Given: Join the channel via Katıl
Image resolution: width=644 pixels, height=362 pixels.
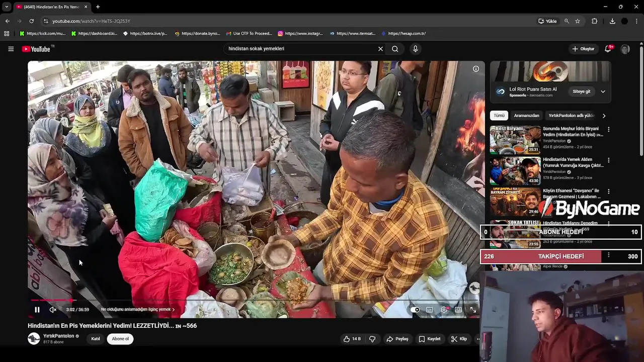Looking at the screenshot, I should pyautogui.click(x=96, y=339).
